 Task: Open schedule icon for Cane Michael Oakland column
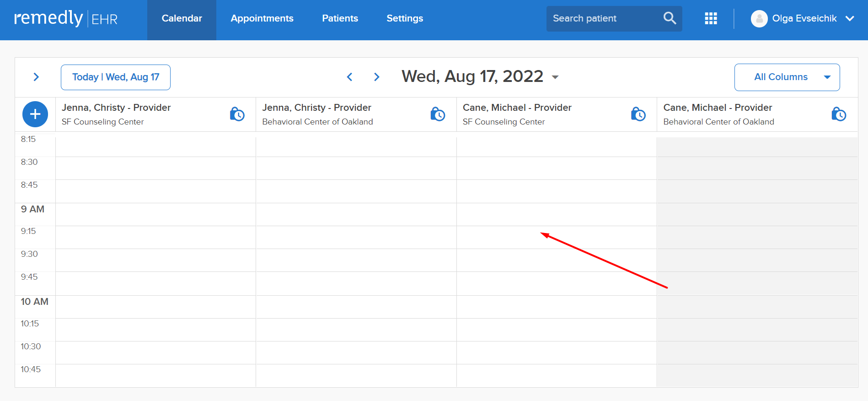point(839,114)
